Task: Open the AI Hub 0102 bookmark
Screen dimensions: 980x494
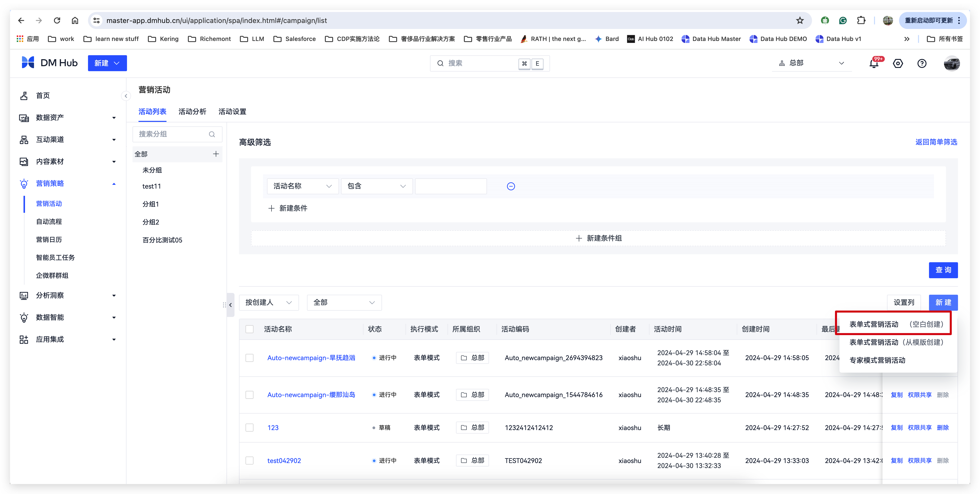Action: (650, 39)
